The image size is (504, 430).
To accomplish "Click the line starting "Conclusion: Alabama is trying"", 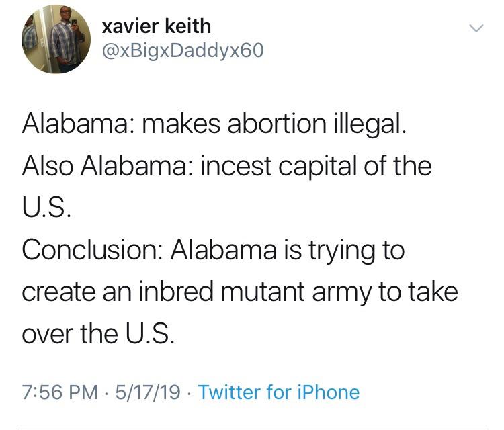I will (x=213, y=250).
